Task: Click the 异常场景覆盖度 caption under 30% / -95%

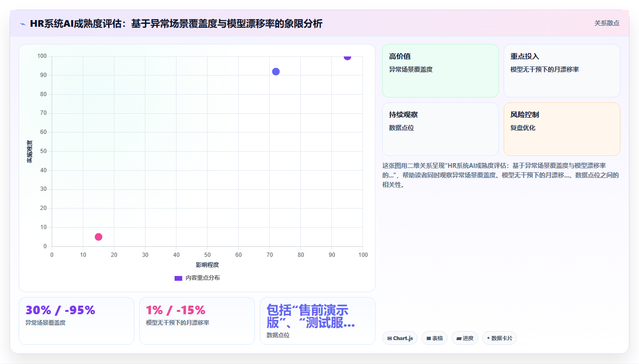Action: 45,323
